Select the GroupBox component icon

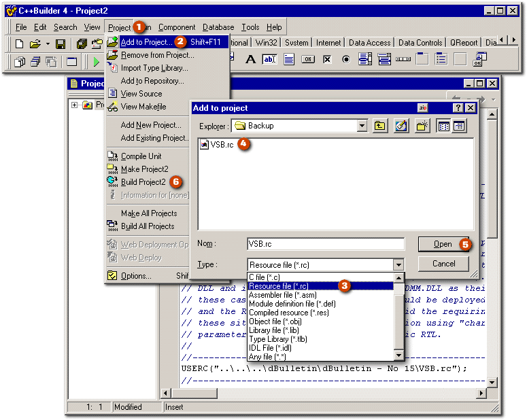click(422, 60)
